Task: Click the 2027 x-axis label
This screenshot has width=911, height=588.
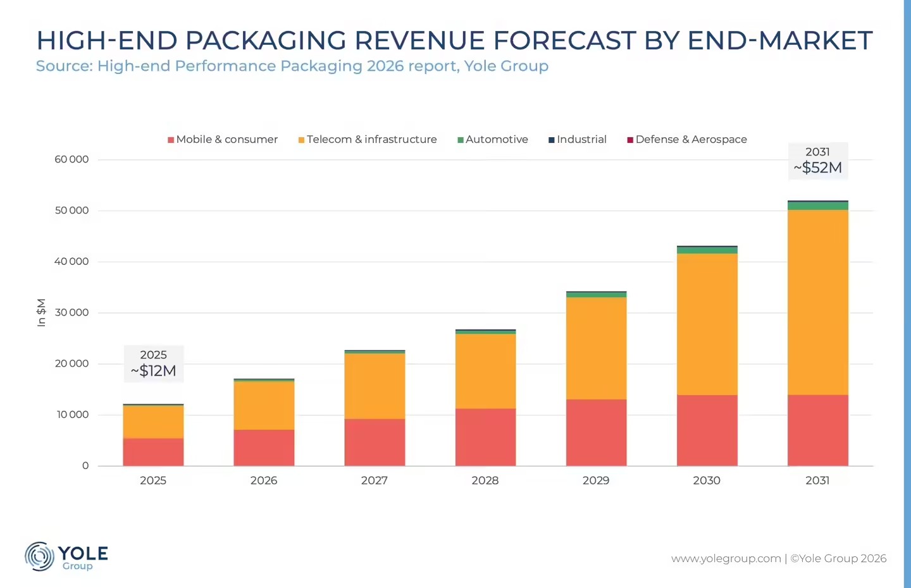Action: [375, 481]
